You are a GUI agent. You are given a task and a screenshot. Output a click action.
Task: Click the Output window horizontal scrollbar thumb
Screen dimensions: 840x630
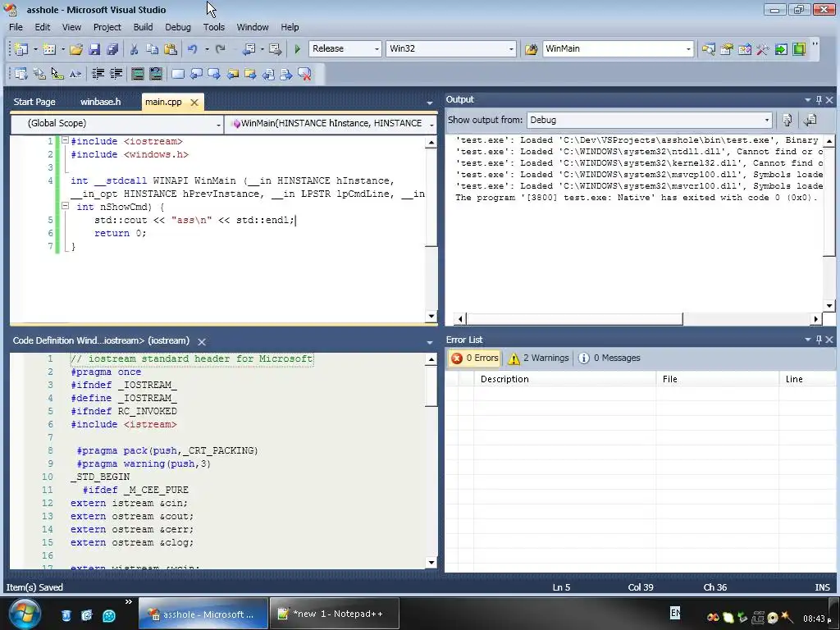coord(574,319)
